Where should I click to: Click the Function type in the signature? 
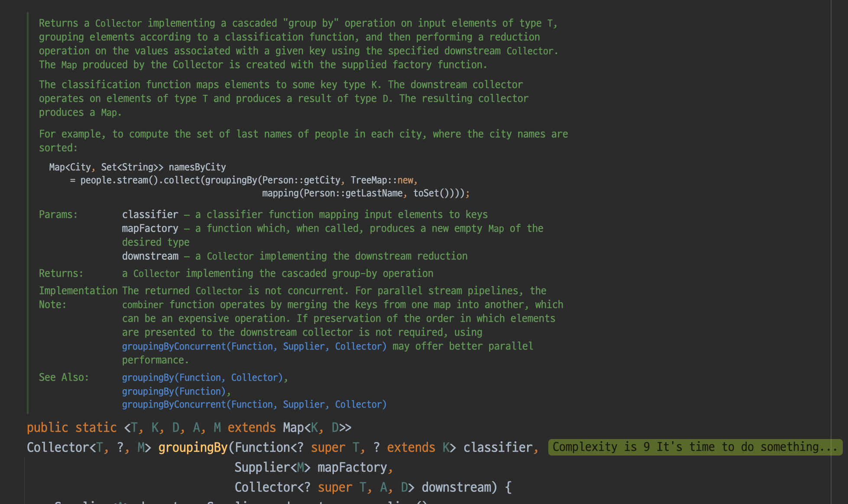click(x=262, y=447)
